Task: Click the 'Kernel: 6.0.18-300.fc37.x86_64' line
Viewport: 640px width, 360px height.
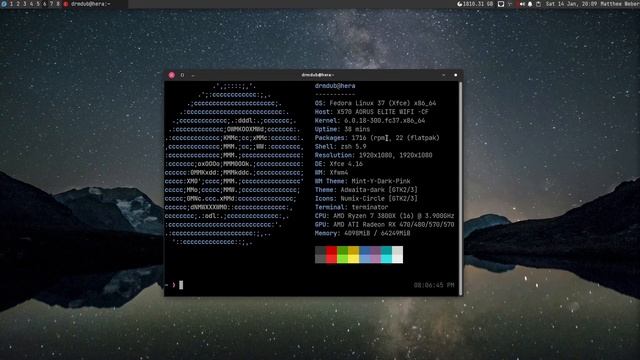Action: pos(370,120)
